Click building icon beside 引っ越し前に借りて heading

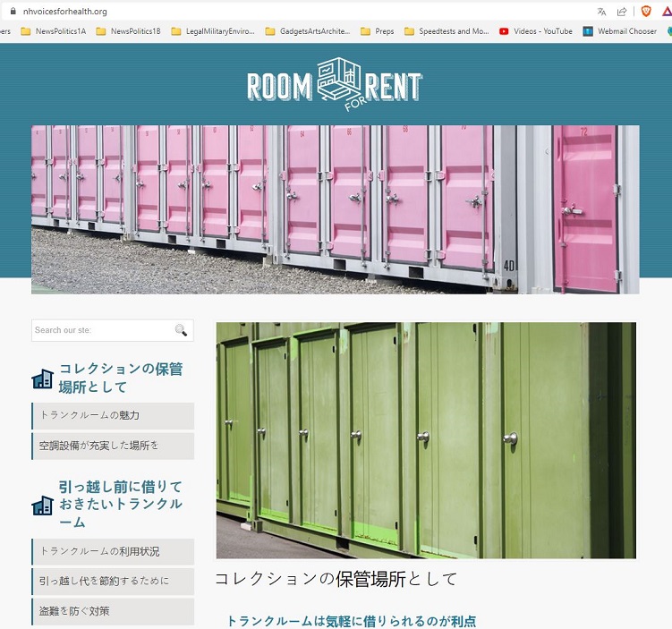coord(42,505)
